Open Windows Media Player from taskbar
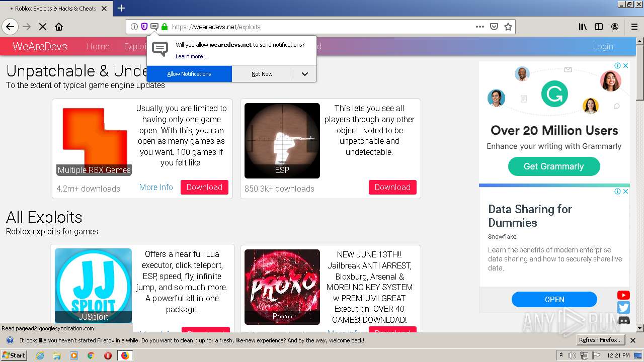The width and height of the screenshot is (644, 362). coord(74,355)
